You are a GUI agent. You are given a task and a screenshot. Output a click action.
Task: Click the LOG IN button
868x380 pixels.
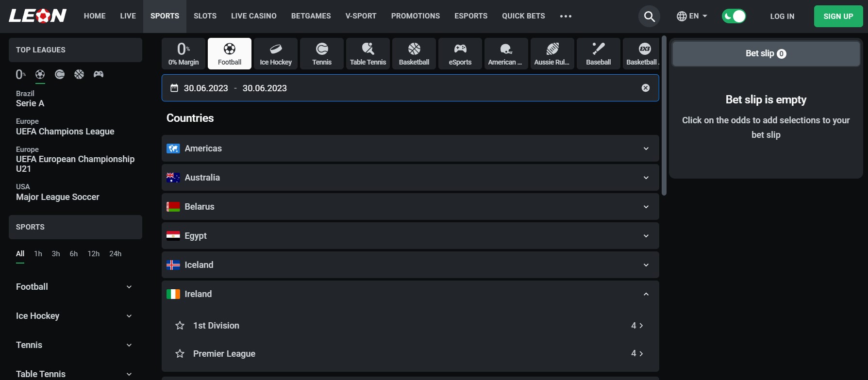pos(782,16)
